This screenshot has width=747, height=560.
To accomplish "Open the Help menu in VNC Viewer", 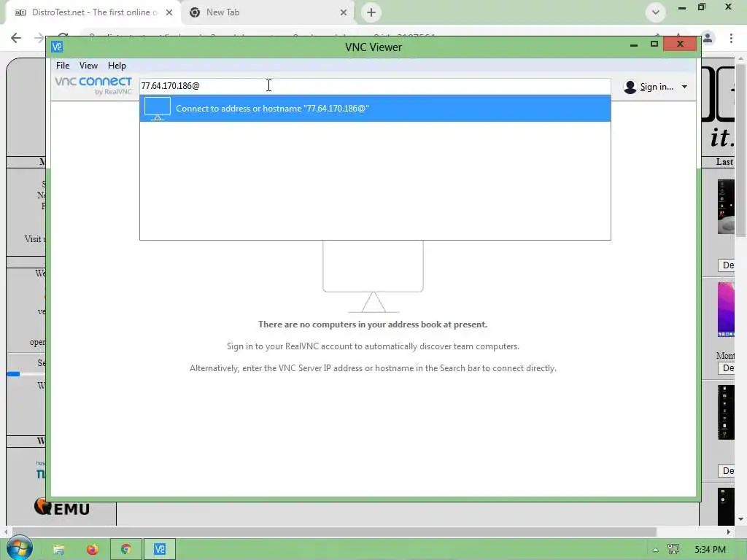I will coord(117,65).
